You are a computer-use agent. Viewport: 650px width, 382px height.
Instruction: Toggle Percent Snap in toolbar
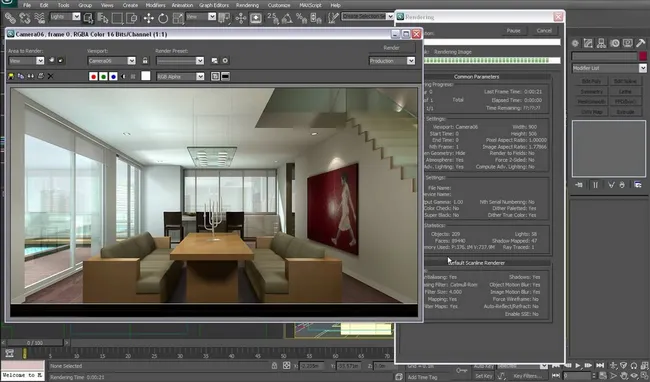pos(301,18)
